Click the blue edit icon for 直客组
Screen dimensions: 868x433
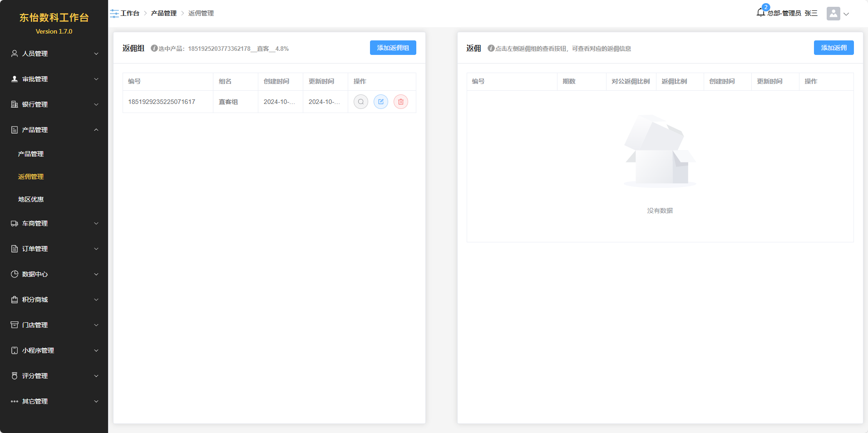coord(380,102)
